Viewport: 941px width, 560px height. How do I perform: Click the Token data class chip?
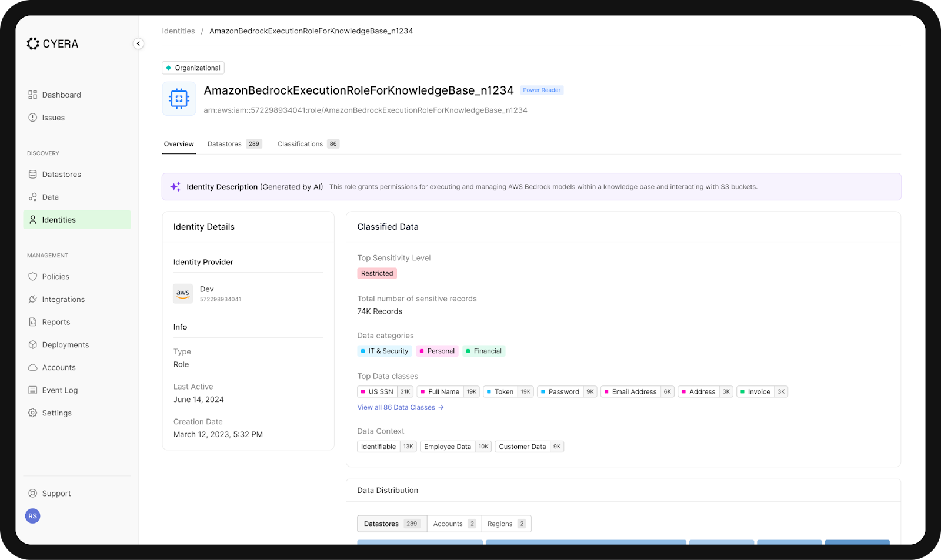509,391
